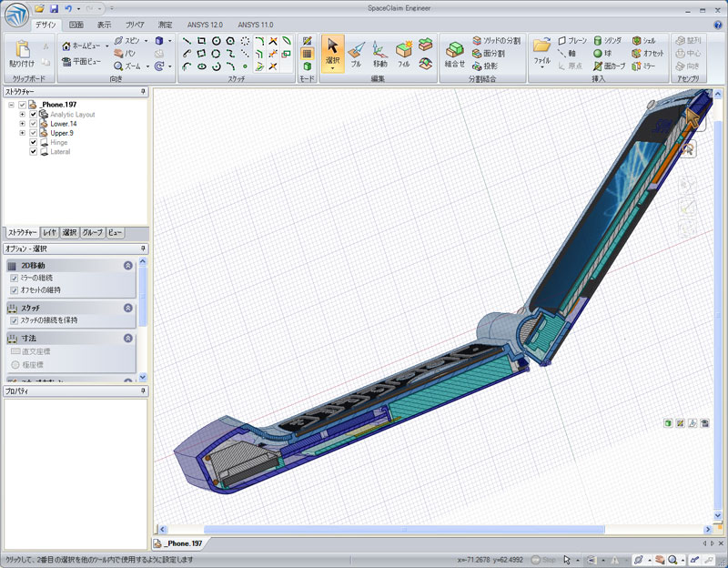Open the ホームビュー dropdown
728x568 pixels.
pos(106,45)
